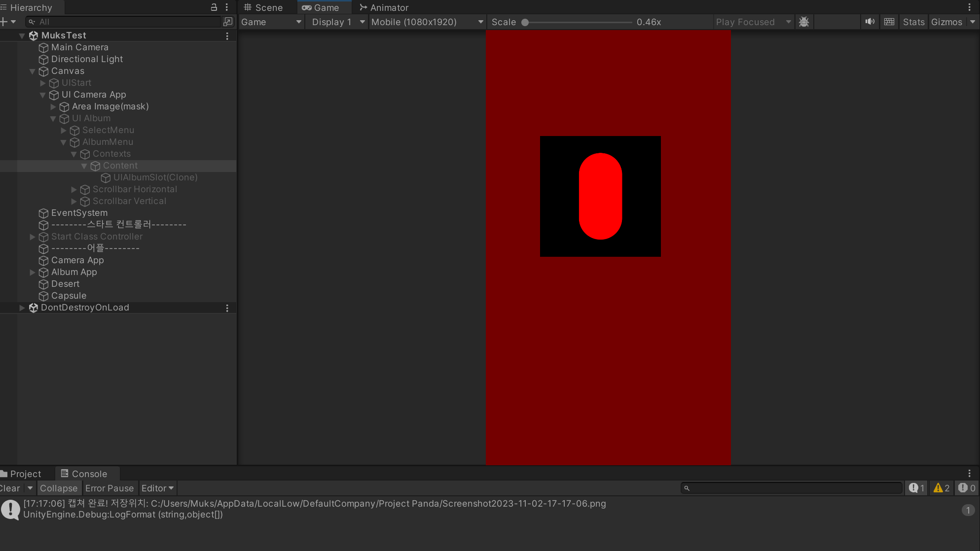980x551 pixels.
Task: Toggle console warning messages filter
Action: click(942, 488)
